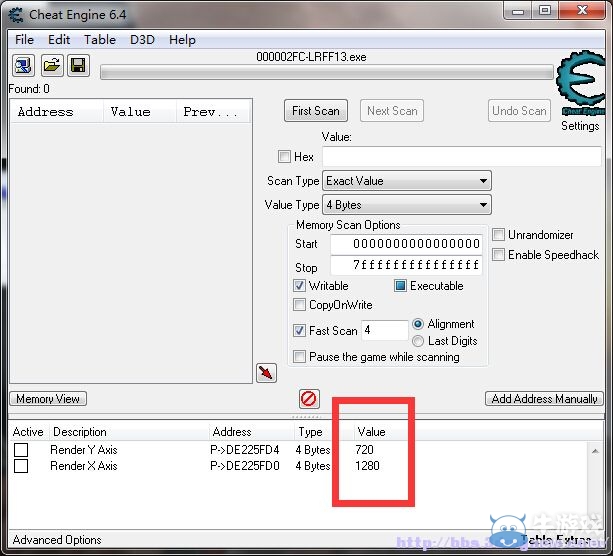Toggle the Executable checkbox
Viewport: 613px width, 556px height.
coord(400,286)
